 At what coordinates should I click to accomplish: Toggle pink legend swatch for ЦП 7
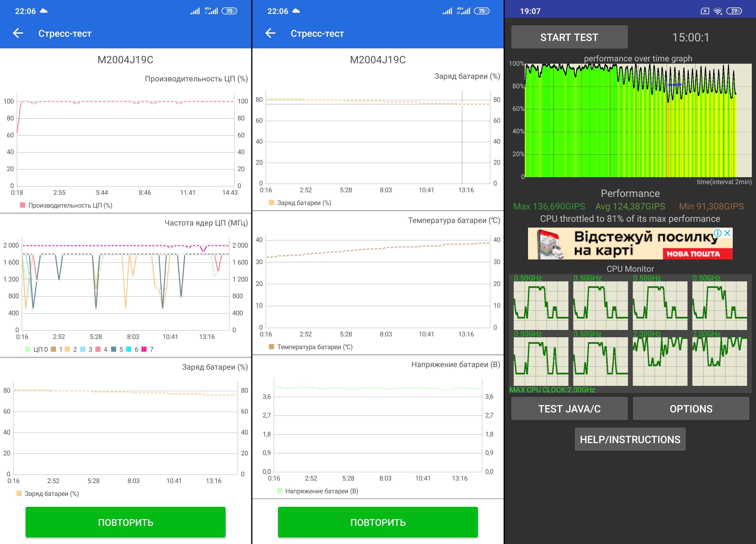click(144, 349)
